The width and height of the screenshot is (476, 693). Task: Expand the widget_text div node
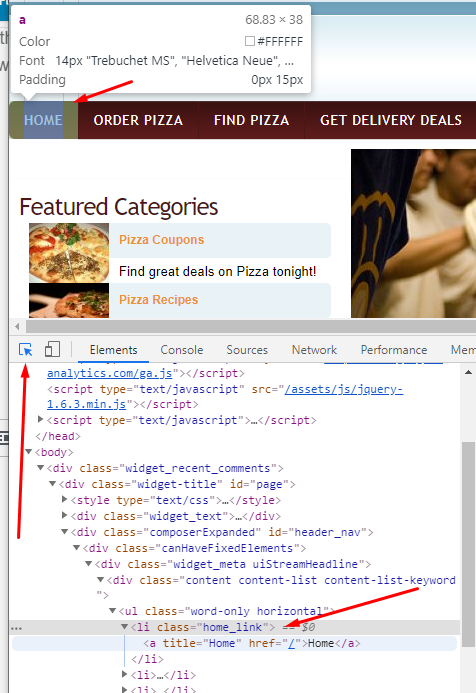tap(65, 515)
